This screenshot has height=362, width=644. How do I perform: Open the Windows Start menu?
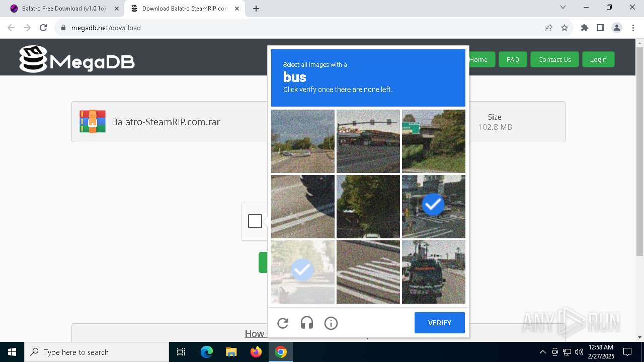[x=12, y=352]
